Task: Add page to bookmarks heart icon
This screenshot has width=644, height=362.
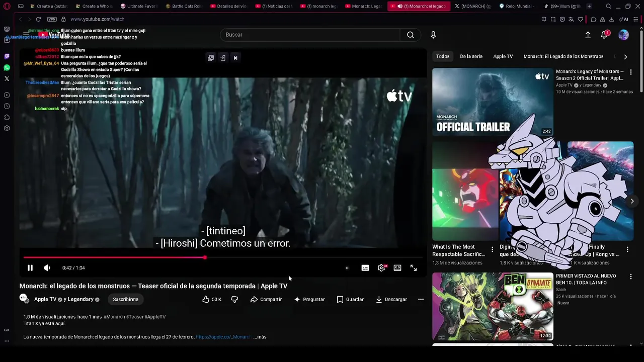Action: [x=580, y=19]
